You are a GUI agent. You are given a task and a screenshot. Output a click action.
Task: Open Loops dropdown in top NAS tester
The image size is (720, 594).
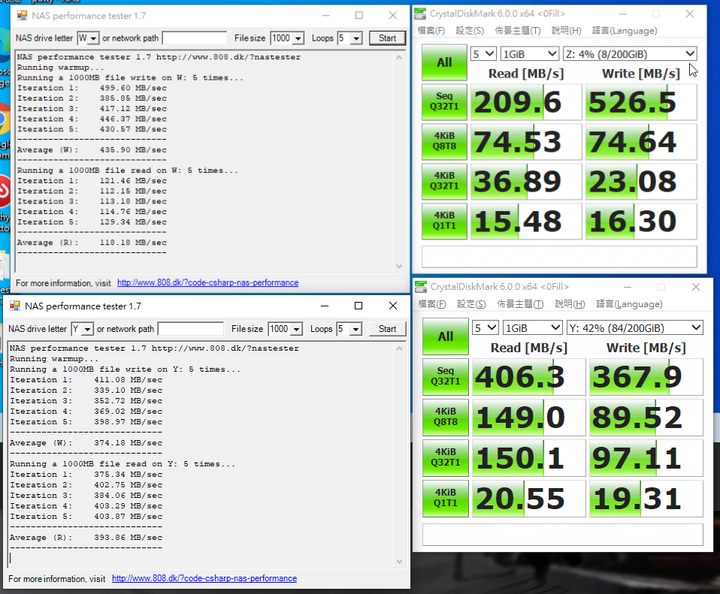pos(356,38)
